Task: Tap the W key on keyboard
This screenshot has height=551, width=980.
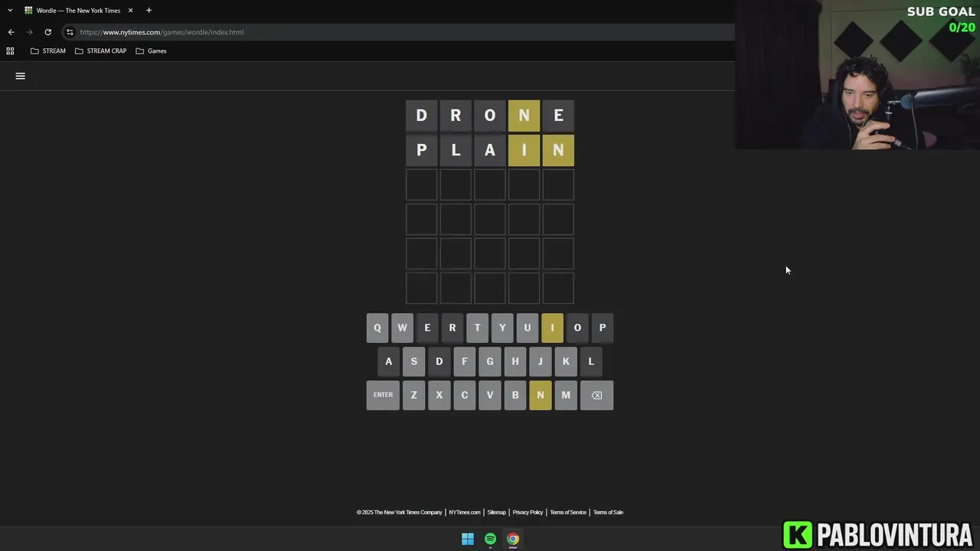Action: (x=402, y=328)
